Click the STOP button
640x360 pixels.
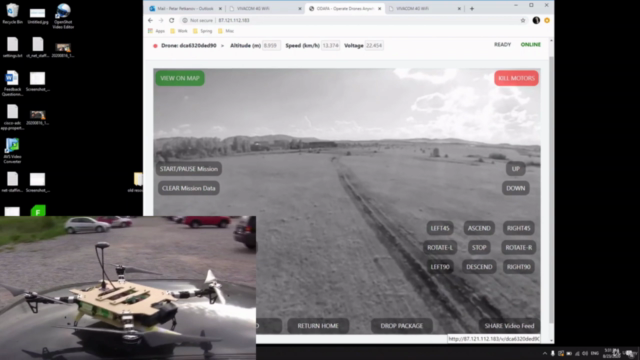pyautogui.click(x=479, y=247)
